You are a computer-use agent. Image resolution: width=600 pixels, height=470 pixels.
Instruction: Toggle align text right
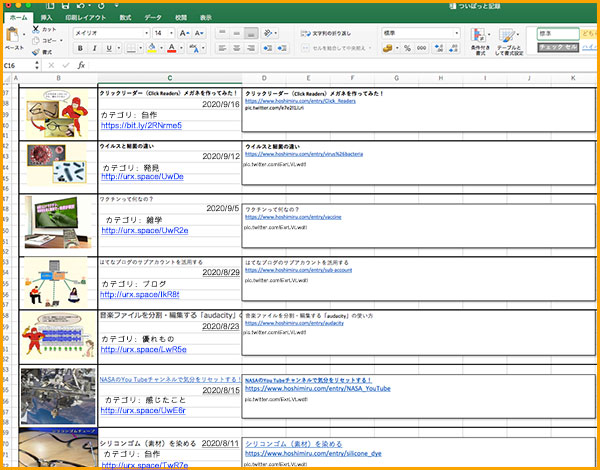(251, 48)
